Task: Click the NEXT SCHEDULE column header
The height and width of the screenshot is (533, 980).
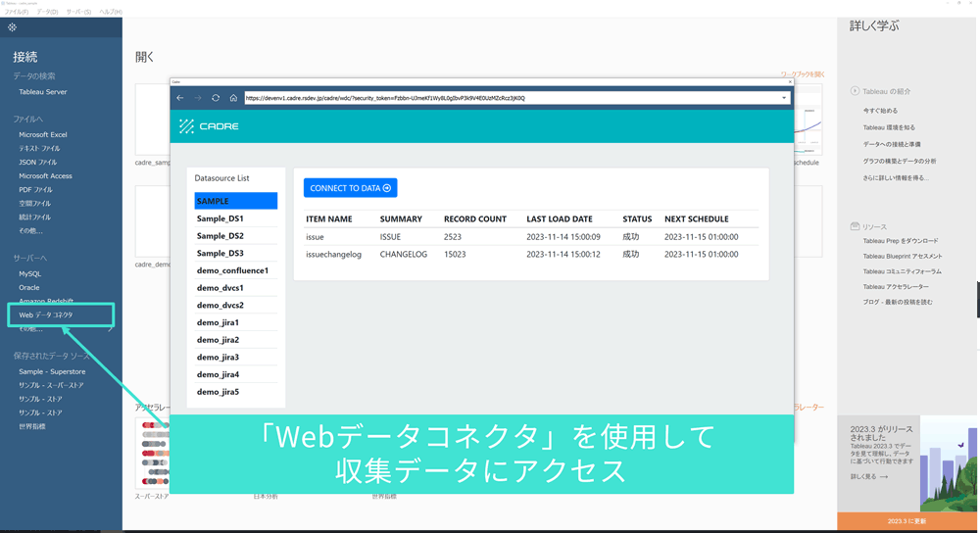Action: click(696, 218)
